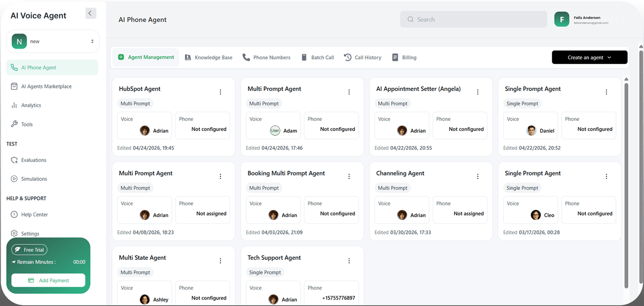
Task: Collapse the sidebar with the chevron button
Action: (x=91, y=13)
